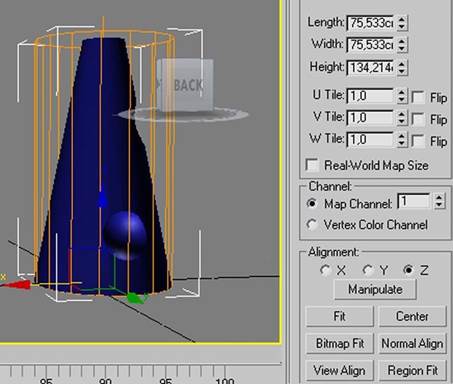Click the Height value field
Image resolution: width=453 pixels, height=384 pixels.
370,67
